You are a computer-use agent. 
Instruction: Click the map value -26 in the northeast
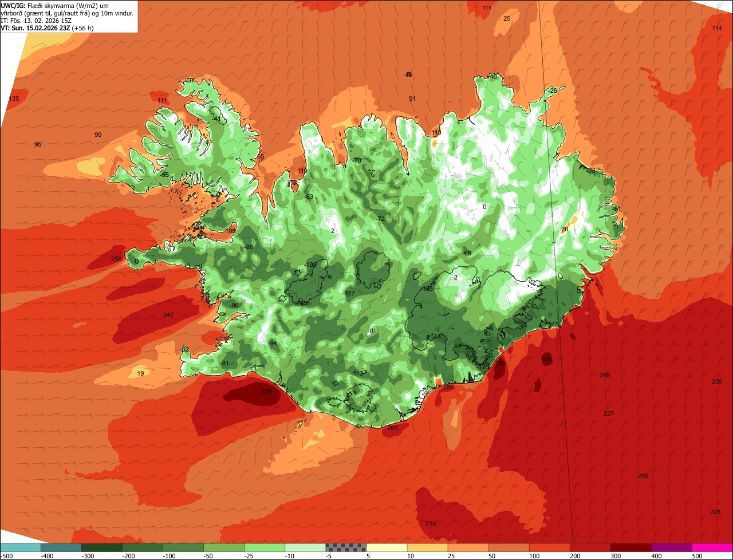click(552, 91)
